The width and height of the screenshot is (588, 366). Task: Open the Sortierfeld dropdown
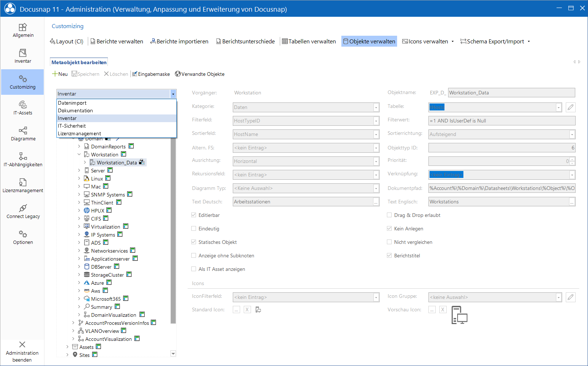pyautogui.click(x=376, y=134)
